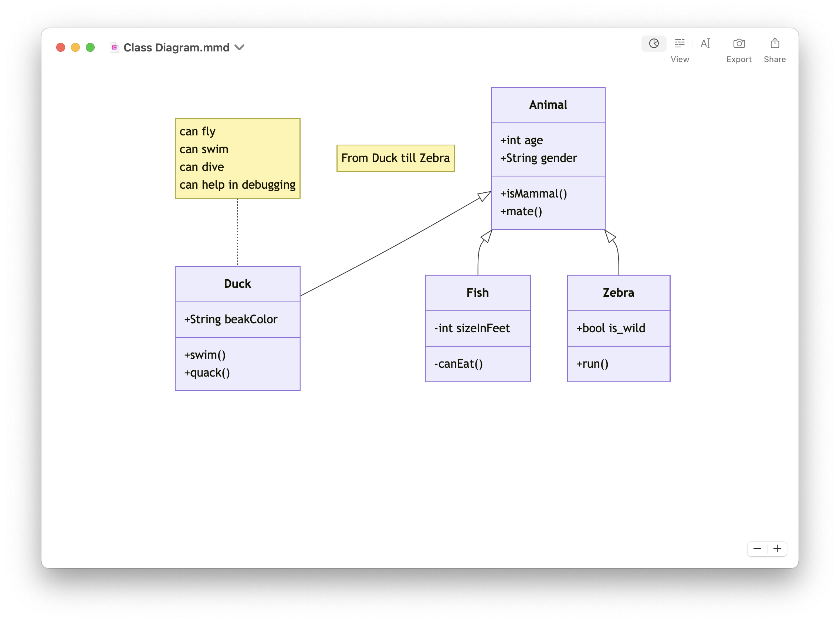Zoom out with the minus button
This screenshot has height=623, width=840.
click(x=757, y=549)
